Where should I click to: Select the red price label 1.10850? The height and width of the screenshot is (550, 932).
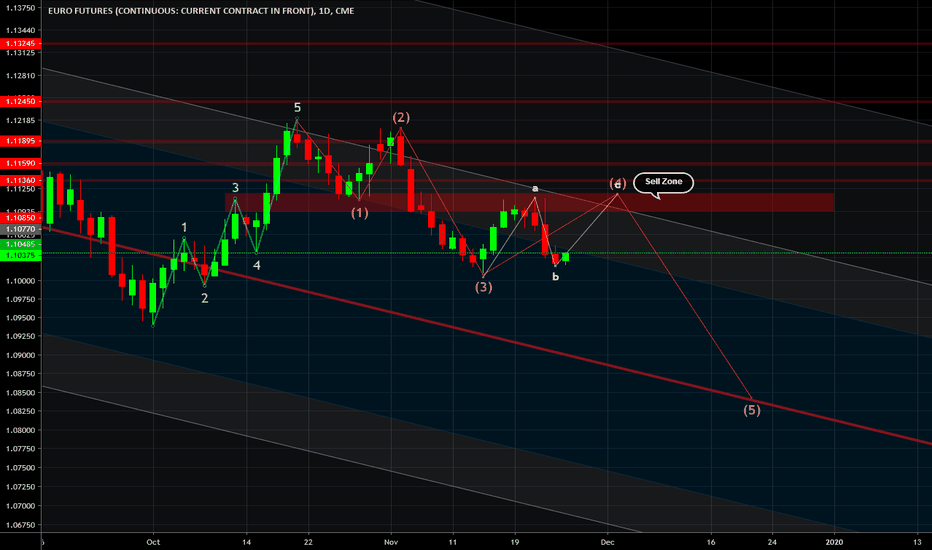(x=21, y=218)
